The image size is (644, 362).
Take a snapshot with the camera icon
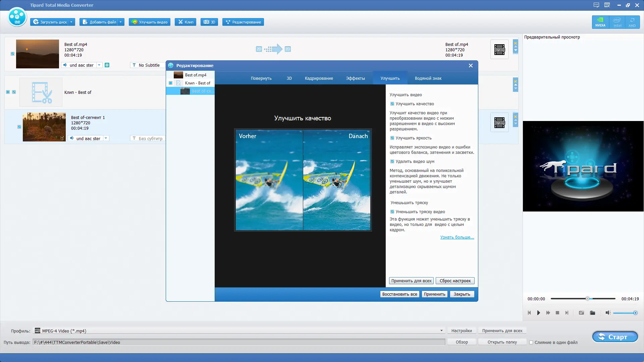(x=581, y=313)
